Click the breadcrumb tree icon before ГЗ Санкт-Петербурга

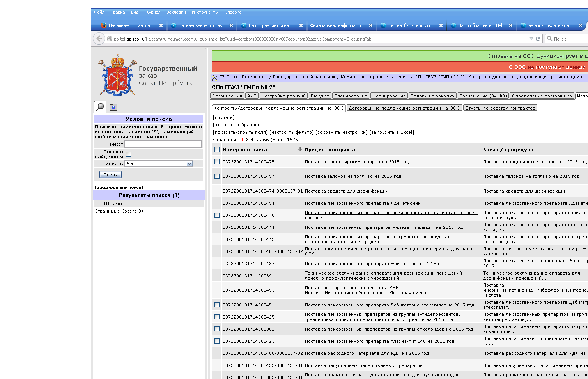point(214,78)
